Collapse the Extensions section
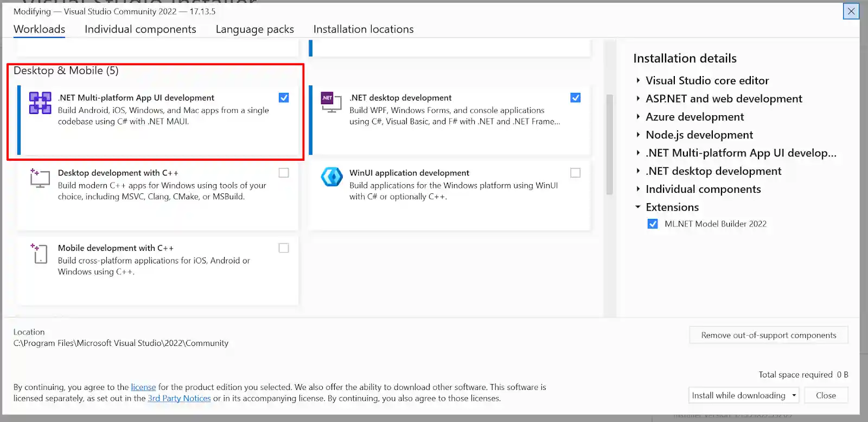This screenshot has width=868, height=422. 638,207
